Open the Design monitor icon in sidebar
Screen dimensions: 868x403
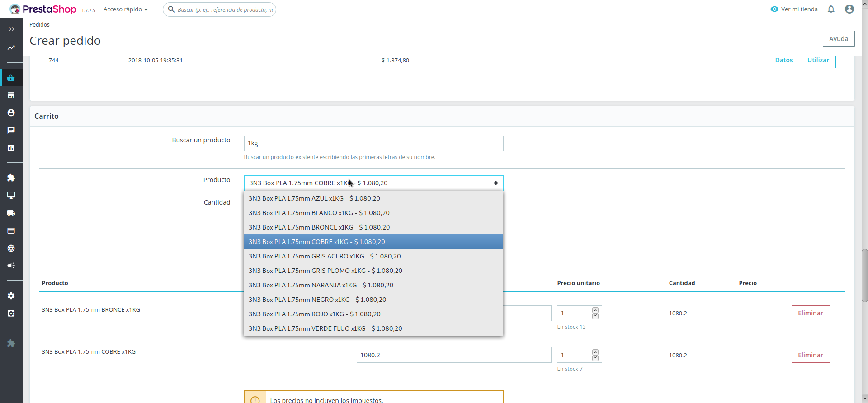point(11,195)
